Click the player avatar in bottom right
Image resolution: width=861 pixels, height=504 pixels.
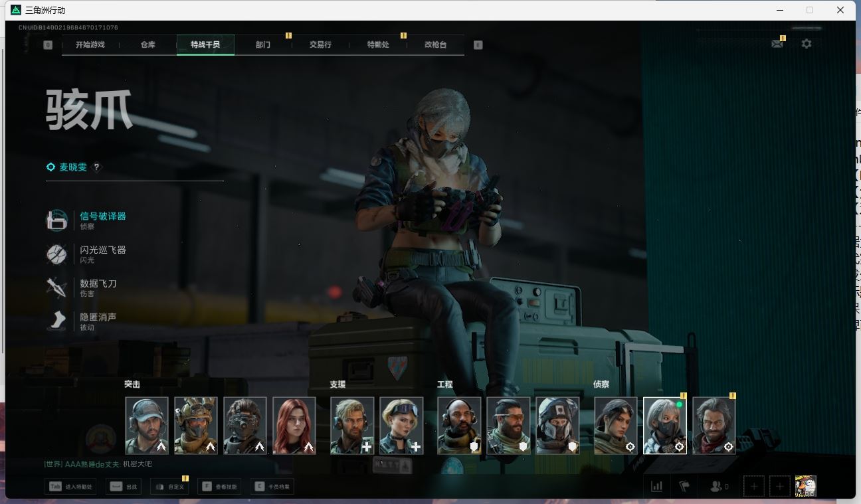[x=805, y=486]
